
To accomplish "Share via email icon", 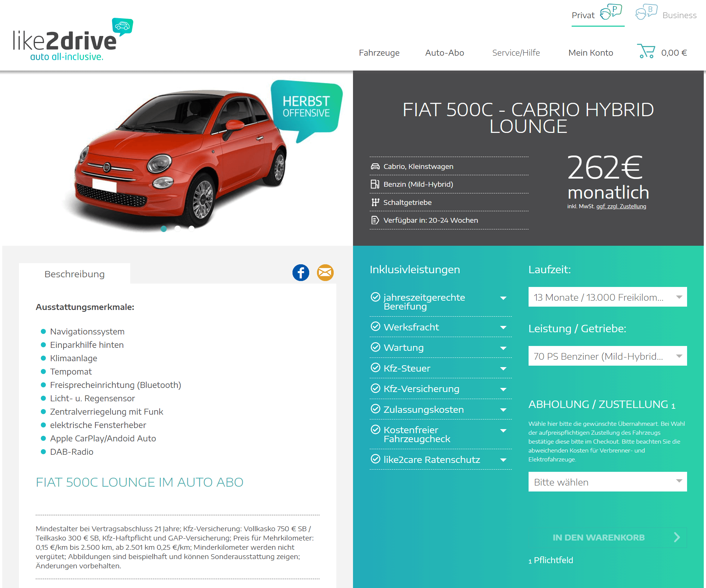I will coord(325,272).
